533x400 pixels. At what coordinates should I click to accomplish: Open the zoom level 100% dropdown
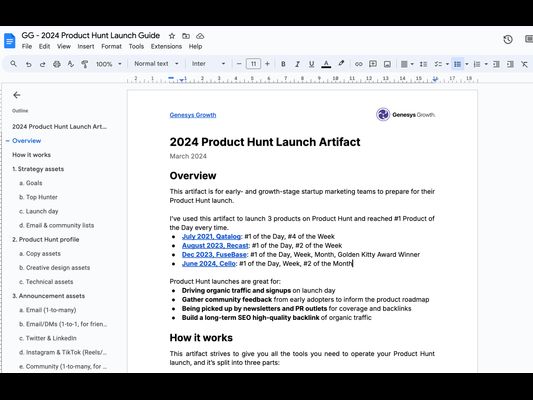click(109, 64)
